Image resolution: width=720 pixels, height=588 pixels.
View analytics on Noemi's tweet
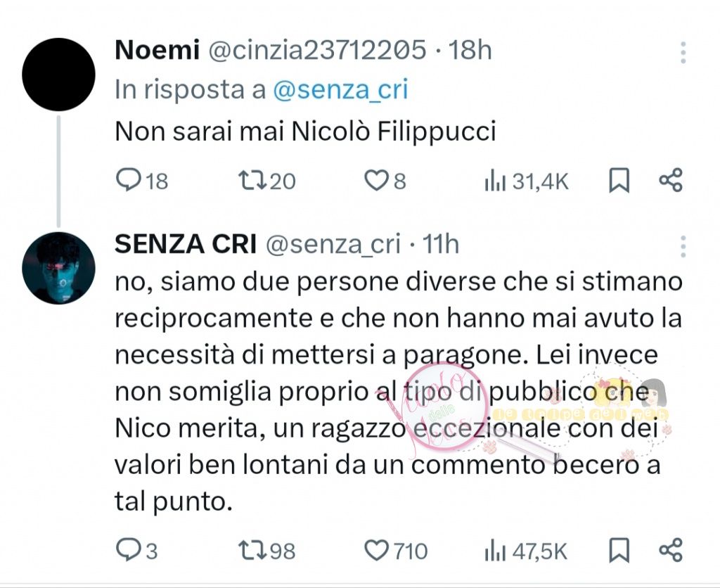(x=495, y=181)
